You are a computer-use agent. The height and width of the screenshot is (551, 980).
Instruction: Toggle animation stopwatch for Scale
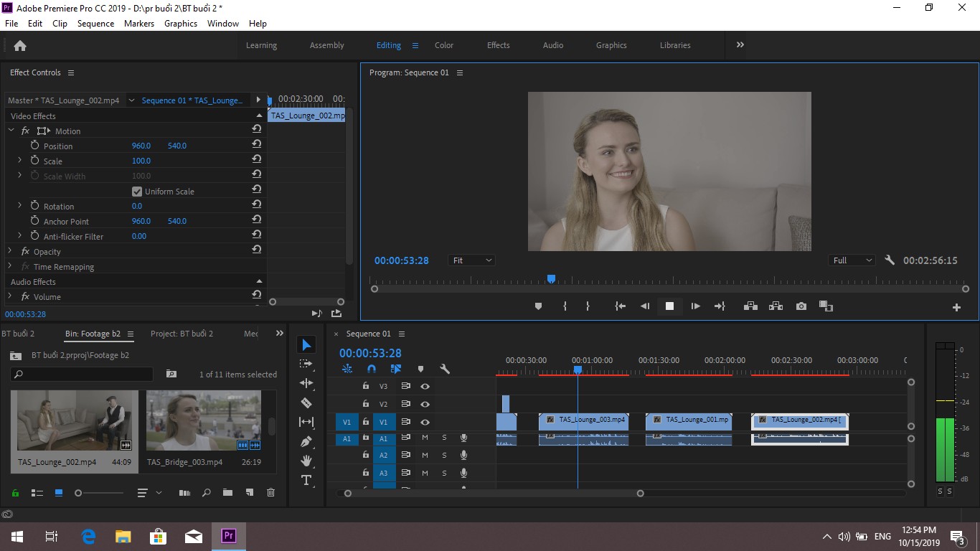pyautogui.click(x=34, y=161)
